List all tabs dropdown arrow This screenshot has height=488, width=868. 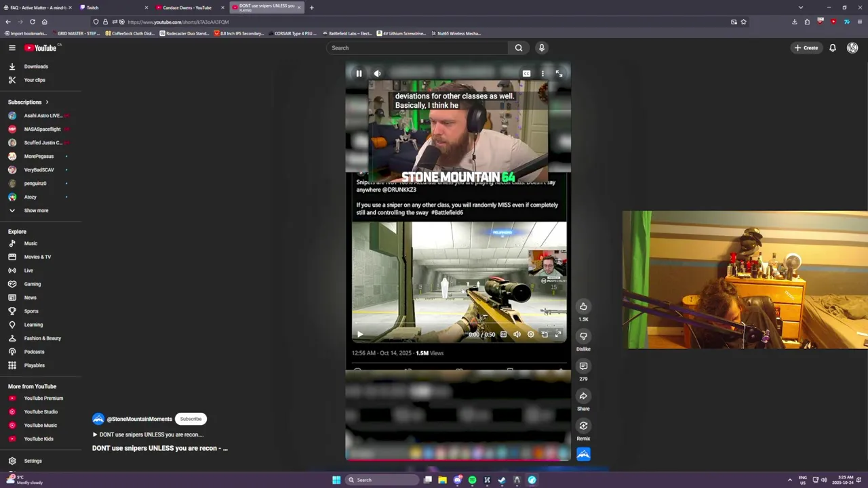801,7
